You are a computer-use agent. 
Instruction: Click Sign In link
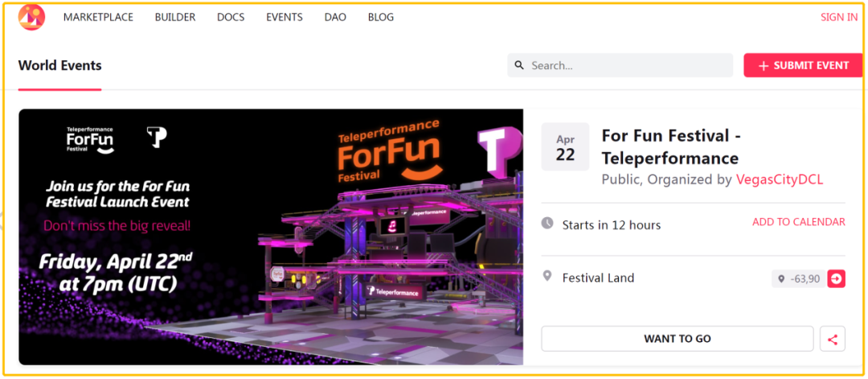tap(839, 17)
